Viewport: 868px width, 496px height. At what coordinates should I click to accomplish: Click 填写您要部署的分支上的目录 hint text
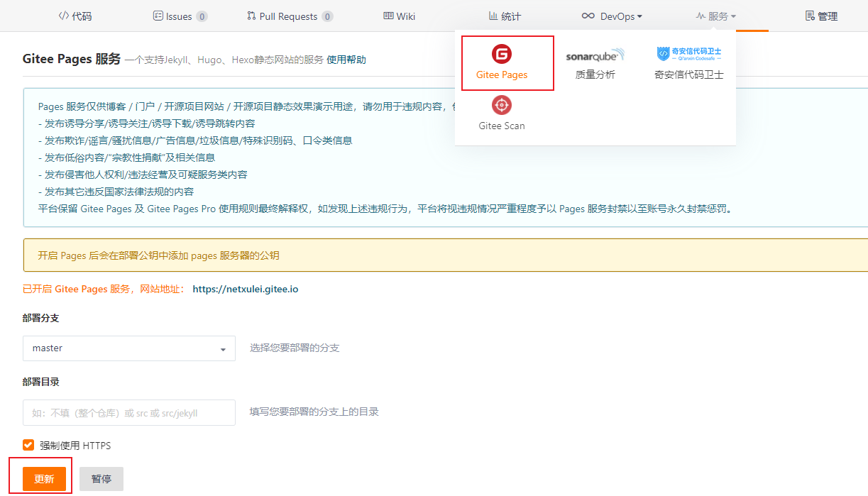coord(314,412)
